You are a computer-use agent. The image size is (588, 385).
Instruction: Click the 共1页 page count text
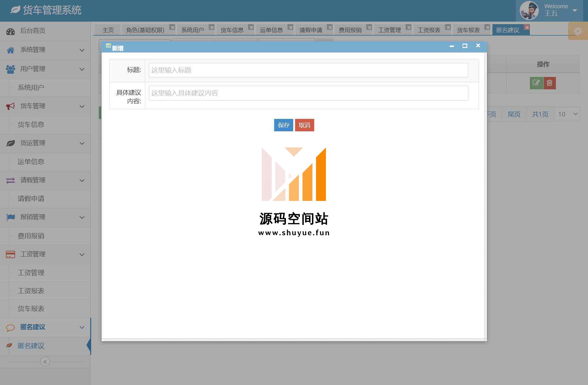(x=540, y=114)
